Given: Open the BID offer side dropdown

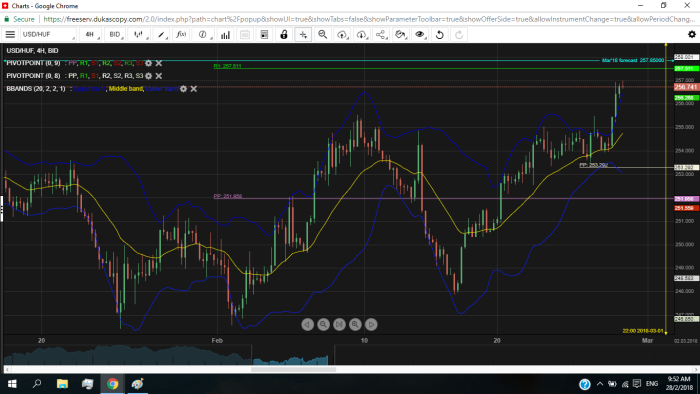Looking at the screenshot, I should [x=115, y=34].
